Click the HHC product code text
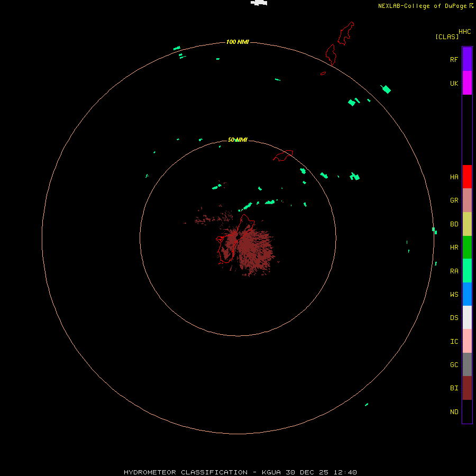 click(x=464, y=32)
